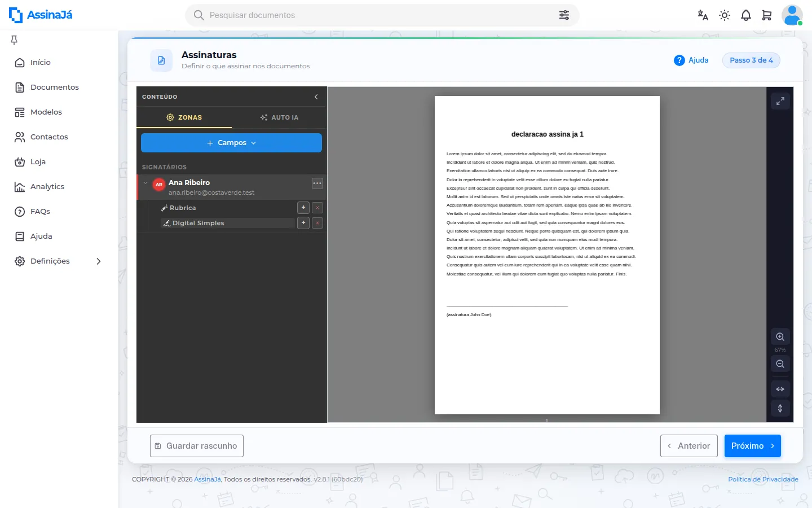Fit document to width
The width and height of the screenshot is (812, 508).
click(780, 389)
